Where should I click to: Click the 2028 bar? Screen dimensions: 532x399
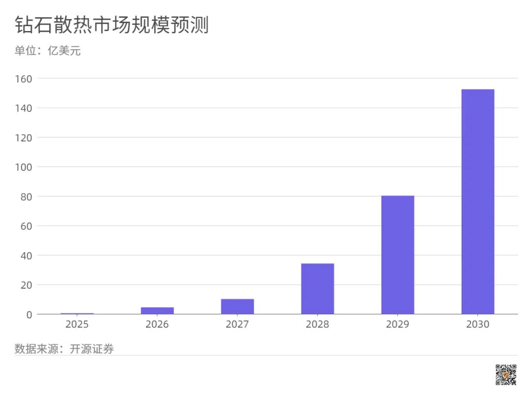tap(317, 289)
